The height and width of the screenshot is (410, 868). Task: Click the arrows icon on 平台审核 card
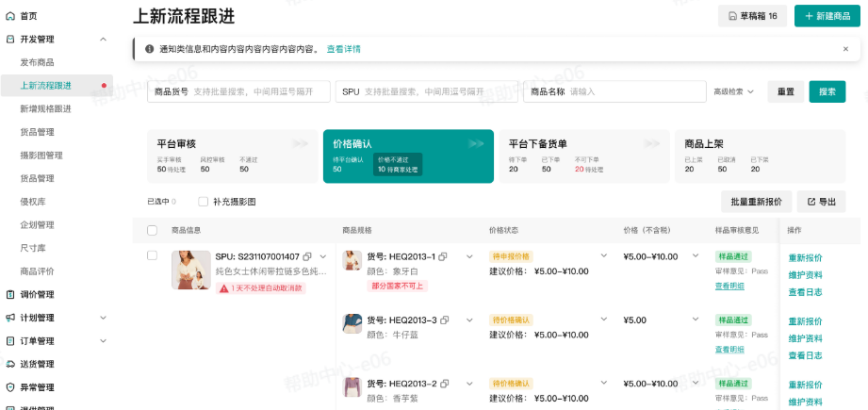[x=301, y=144]
